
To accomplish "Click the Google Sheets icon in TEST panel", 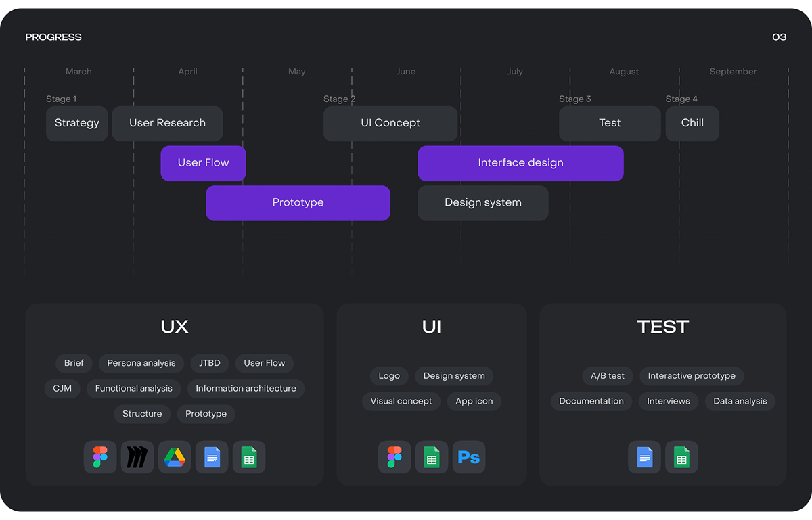I will pos(681,457).
